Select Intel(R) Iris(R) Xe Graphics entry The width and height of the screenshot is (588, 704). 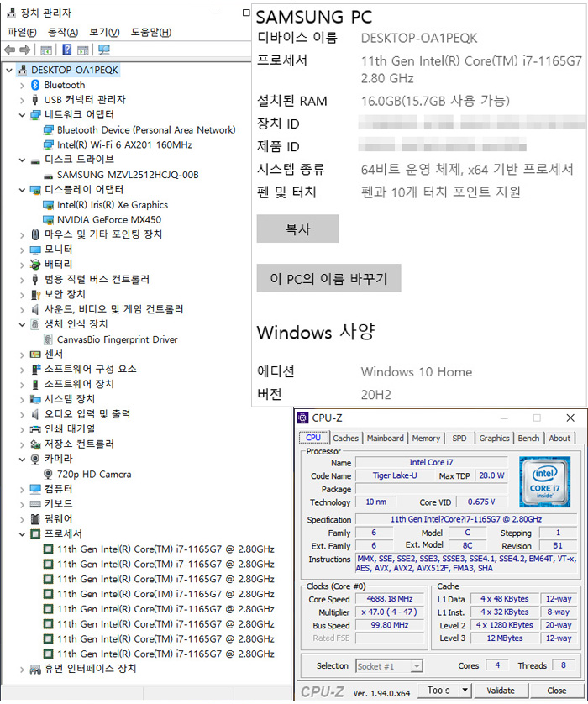(113, 205)
